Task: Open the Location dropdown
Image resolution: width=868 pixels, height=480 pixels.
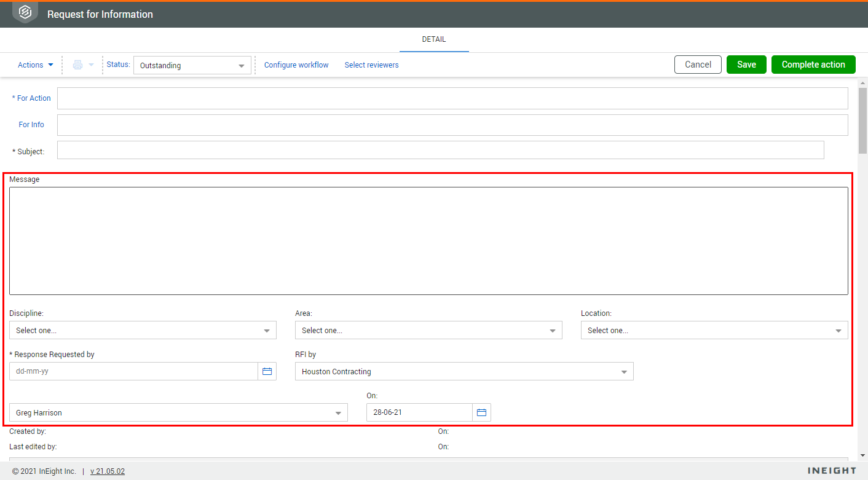Action: [x=714, y=331]
